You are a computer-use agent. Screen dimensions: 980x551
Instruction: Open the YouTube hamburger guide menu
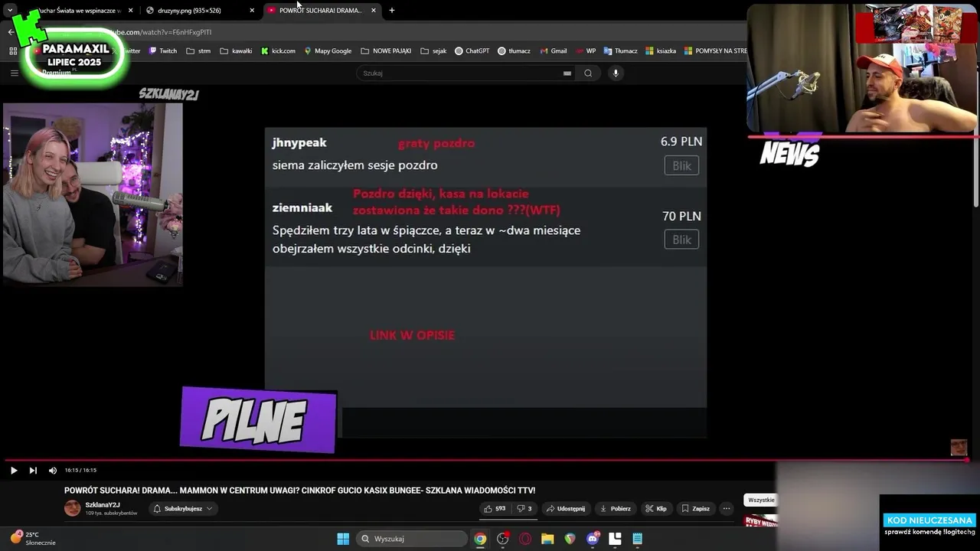14,73
